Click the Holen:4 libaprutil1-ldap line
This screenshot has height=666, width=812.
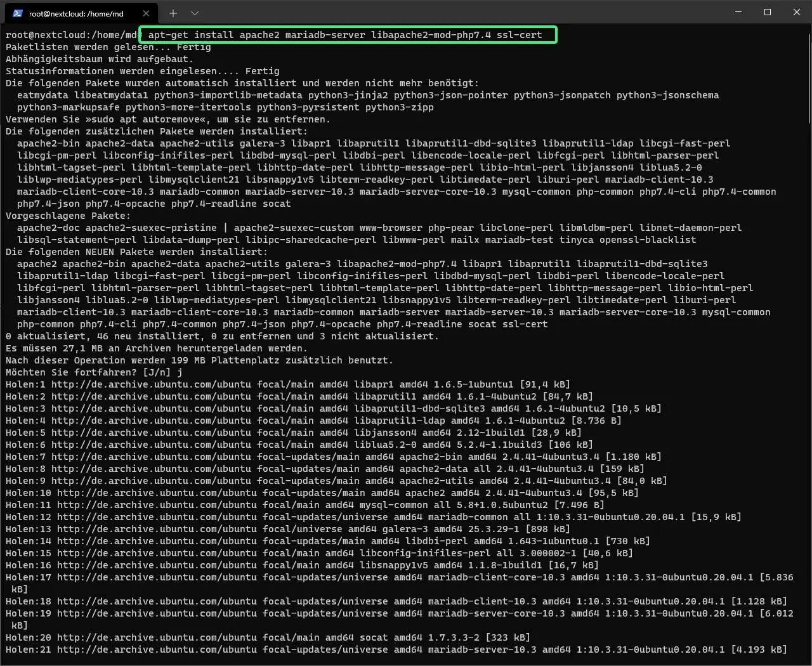(313, 421)
